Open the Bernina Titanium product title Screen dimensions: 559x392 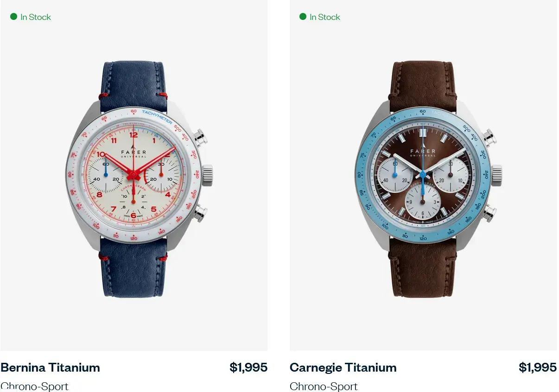[x=51, y=367]
